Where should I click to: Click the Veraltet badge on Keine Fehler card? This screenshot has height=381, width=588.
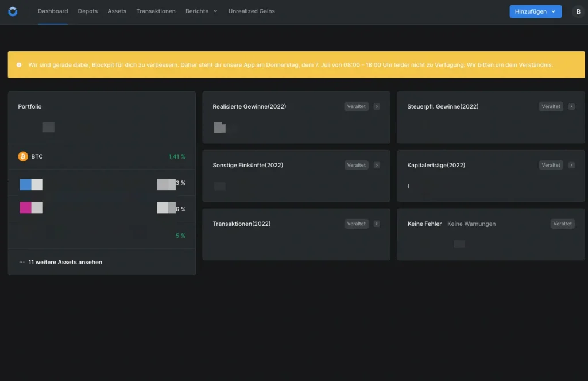tap(562, 224)
